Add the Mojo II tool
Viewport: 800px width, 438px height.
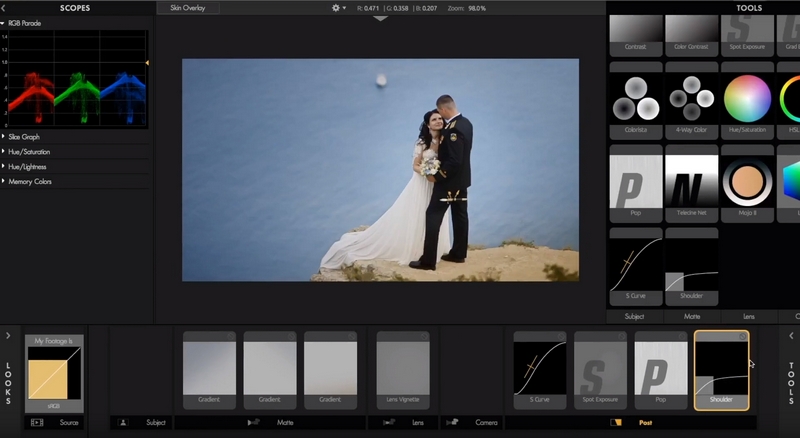pyautogui.click(x=746, y=183)
